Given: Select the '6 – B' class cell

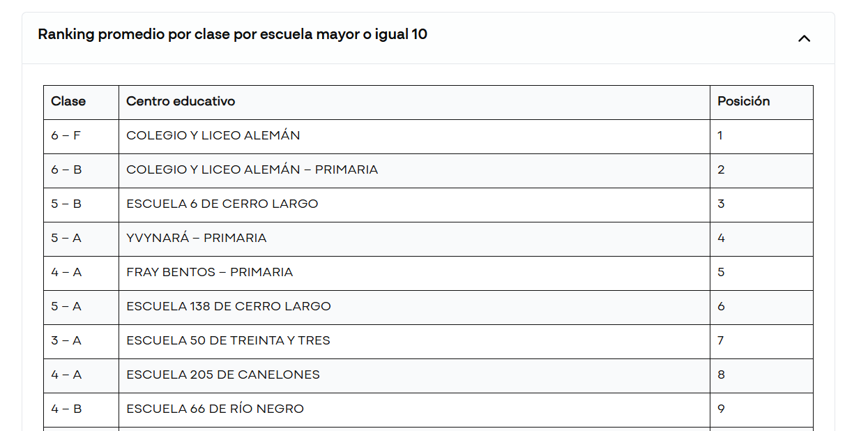Looking at the screenshot, I should [x=66, y=169].
